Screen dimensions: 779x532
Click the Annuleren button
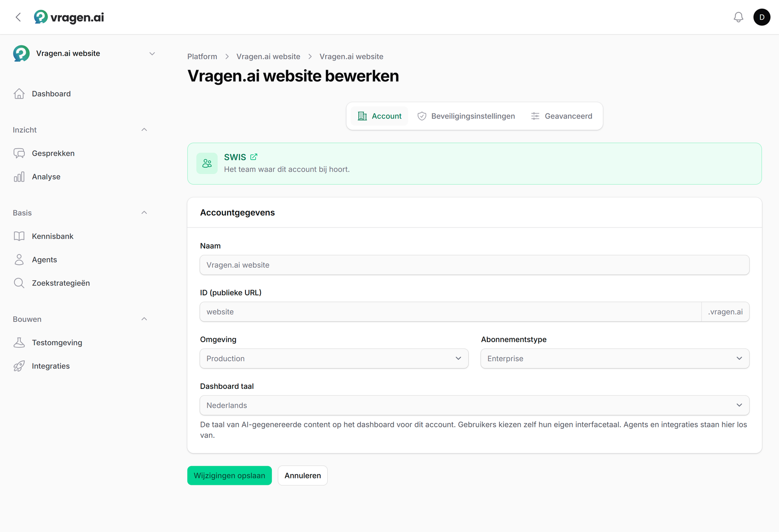pyautogui.click(x=303, y=475)
